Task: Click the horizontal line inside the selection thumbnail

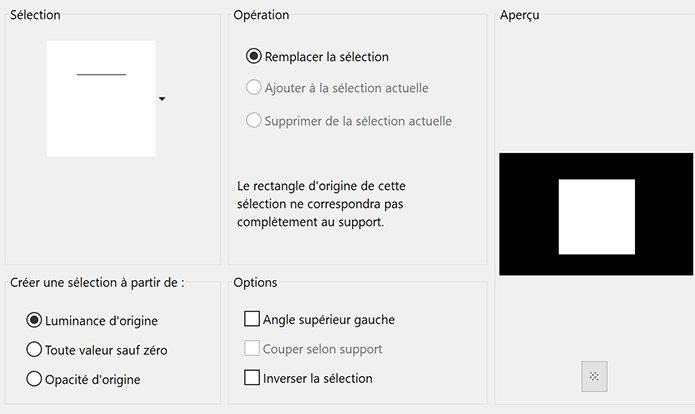Action: tap(101, 75)
